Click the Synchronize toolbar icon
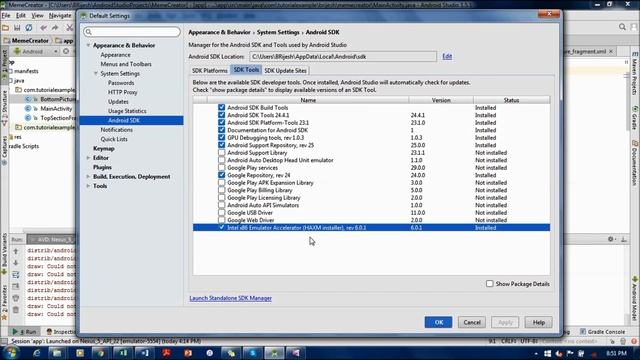The width and height of the screenshot is (640, 360). coord(29,28)
